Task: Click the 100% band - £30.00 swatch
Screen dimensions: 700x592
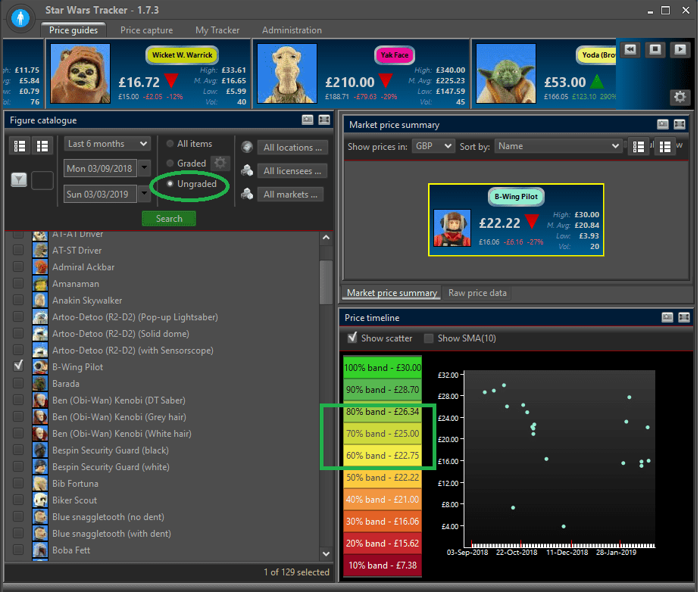Action: (383, 368)
